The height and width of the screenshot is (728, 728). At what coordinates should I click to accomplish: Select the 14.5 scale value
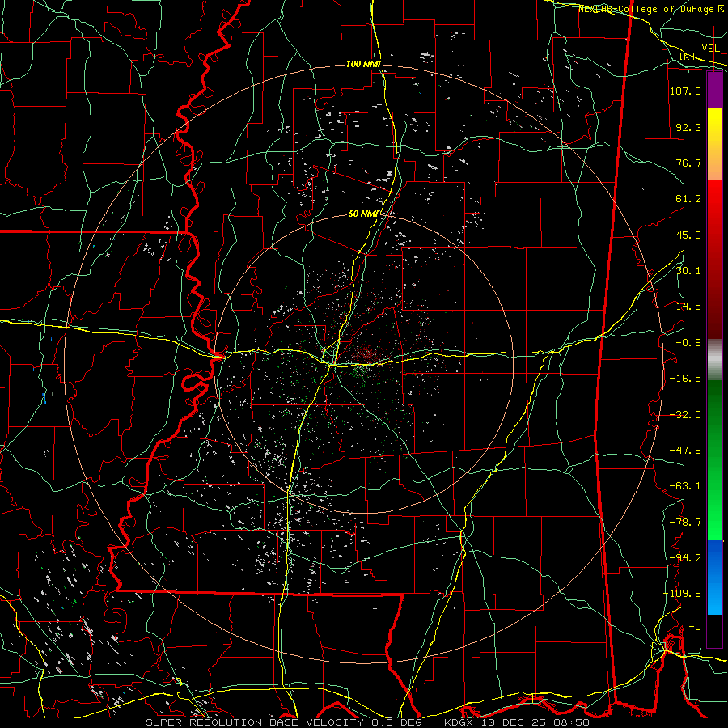click(x=688, y=307)
